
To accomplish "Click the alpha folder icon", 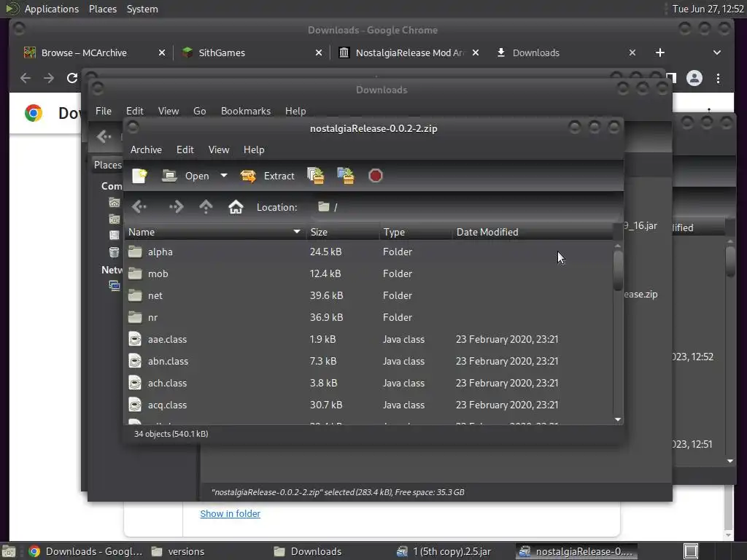I will (135, 252).
